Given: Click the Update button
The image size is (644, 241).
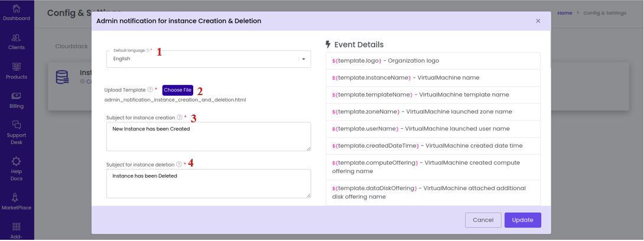Looking at the screenshot, I should (523, 220).
